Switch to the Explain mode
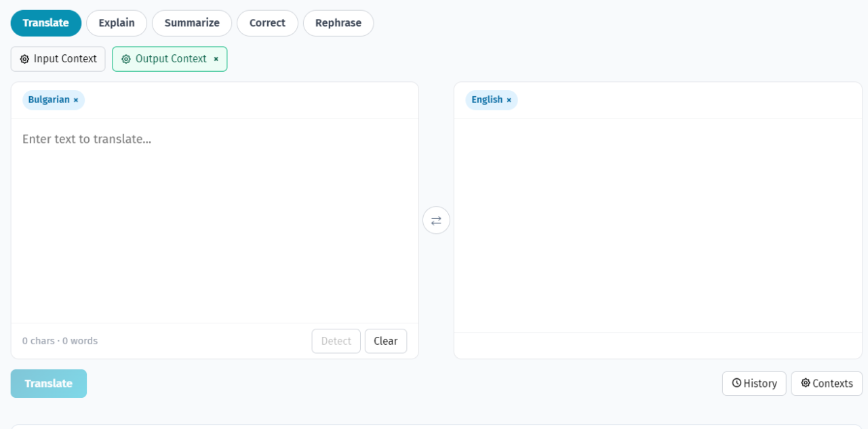The width and height of the screenshot is (868, 429). [116, 22]
